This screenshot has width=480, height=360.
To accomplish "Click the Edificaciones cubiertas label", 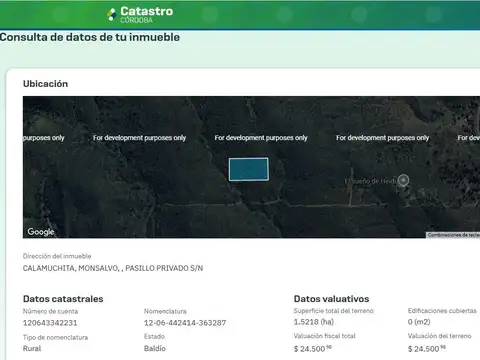I will coord(442,310).
